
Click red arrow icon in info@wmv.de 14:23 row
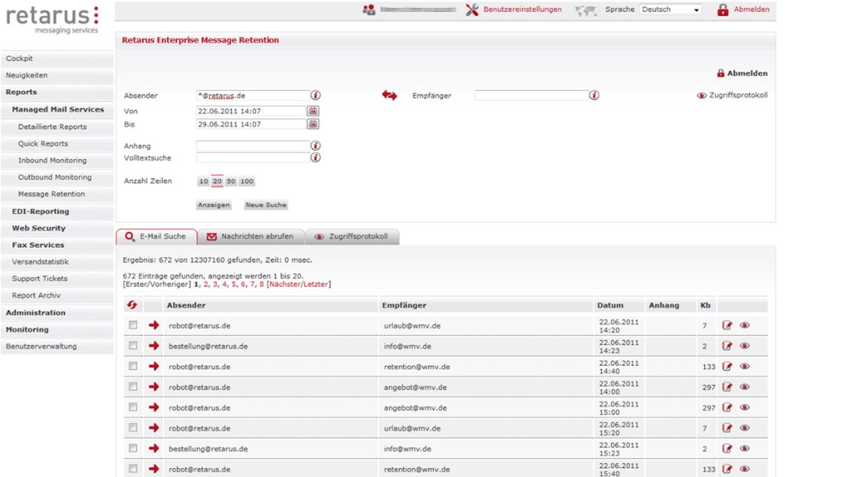tap(153, 346)
